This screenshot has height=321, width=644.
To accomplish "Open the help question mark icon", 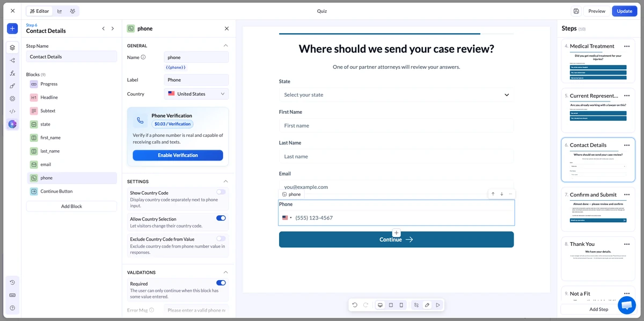I will [12, 308].
